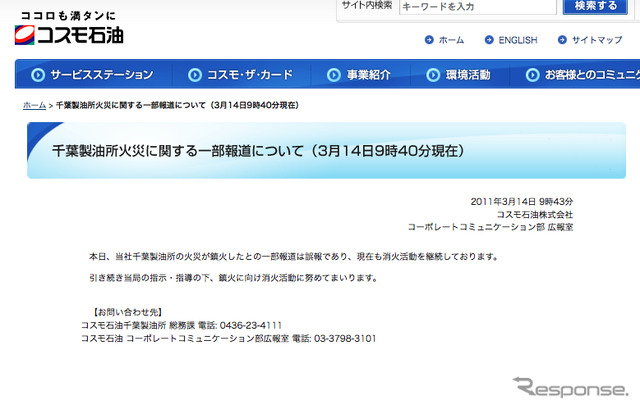The height and width of the screenshot is (409, 640).
Task: Click the arrow icon beside ENGLISH link
Action: (x=489, y=40)
